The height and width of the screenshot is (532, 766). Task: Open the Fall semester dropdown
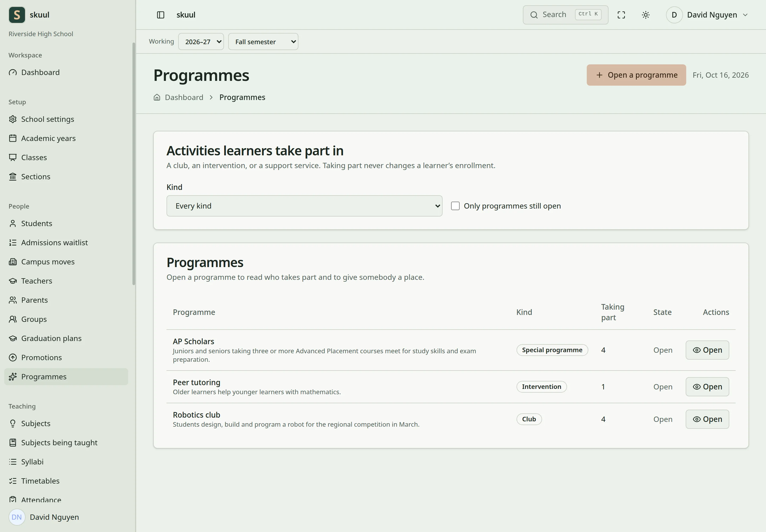(x=263, y=42)
